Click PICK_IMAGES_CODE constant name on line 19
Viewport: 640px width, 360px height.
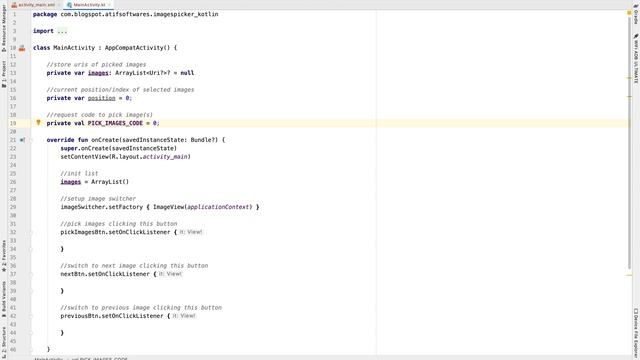coord(115,123)
